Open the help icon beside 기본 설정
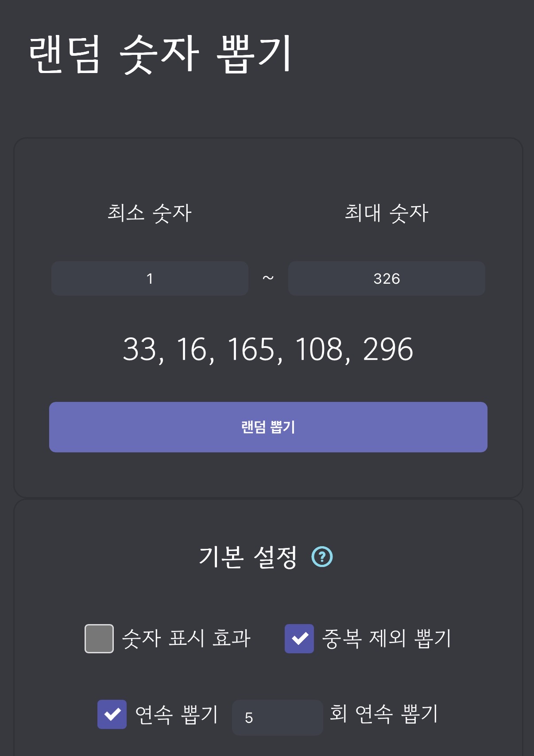The image size is (534, 756). click(322, 557)
